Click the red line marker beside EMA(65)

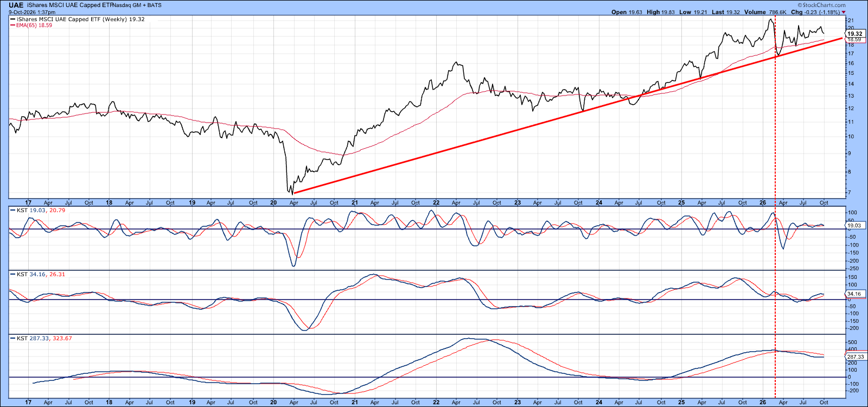coord(13,26)
